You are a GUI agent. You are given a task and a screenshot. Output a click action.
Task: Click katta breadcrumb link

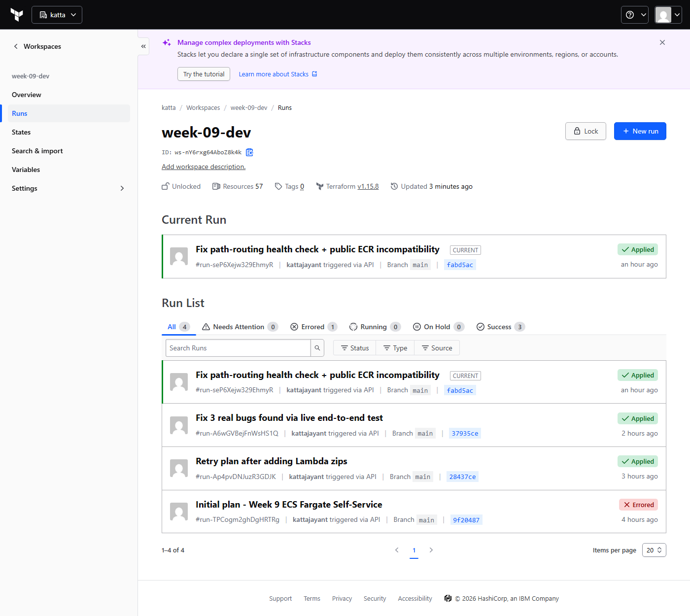coord(169,107)
